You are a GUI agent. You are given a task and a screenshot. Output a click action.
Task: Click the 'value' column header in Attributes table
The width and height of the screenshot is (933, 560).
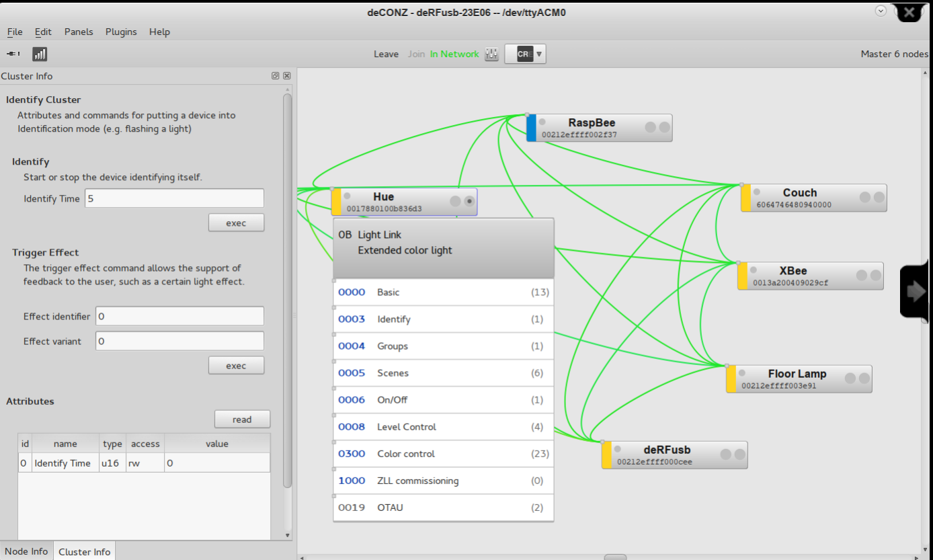point(217,444)
